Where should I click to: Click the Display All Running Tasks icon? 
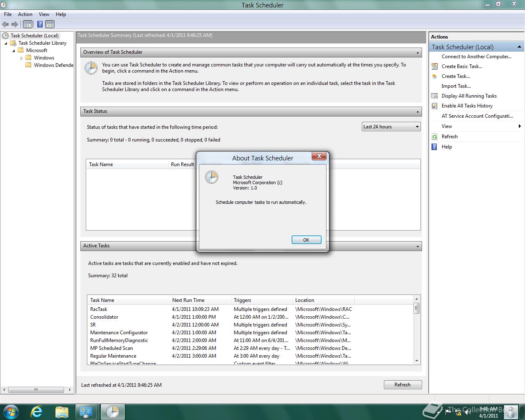tap(434, 96)
